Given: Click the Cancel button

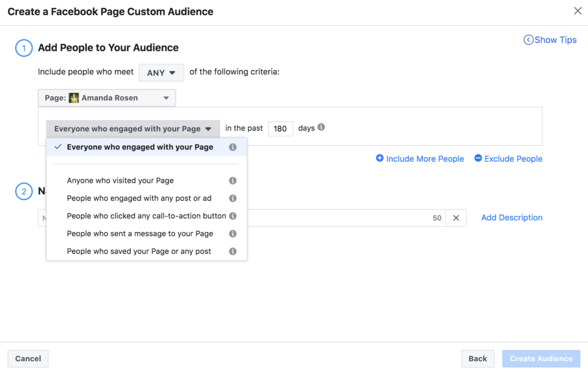Looking at the screenshot, I should 28,358.
